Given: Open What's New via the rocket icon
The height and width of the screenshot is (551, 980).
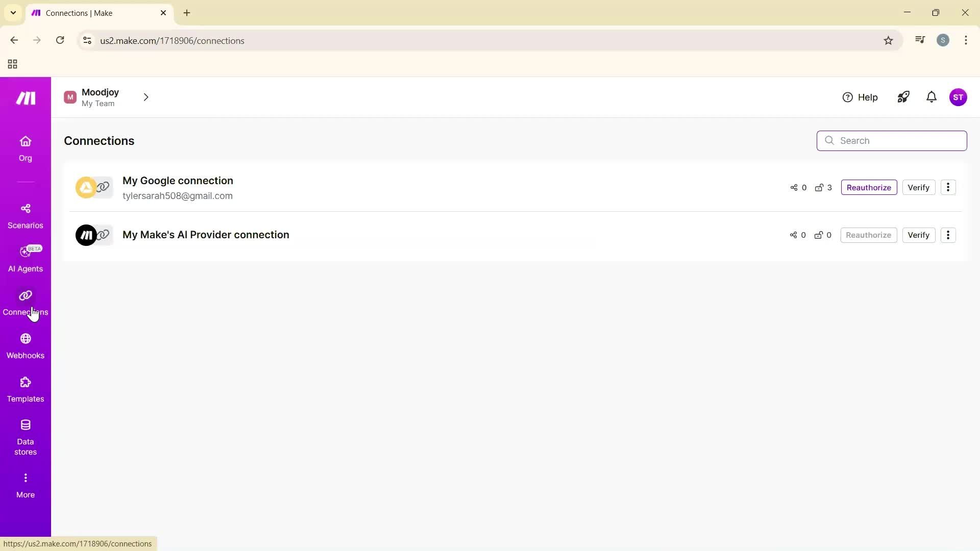Looking at the screenshot, I should [x=903, y=97].
